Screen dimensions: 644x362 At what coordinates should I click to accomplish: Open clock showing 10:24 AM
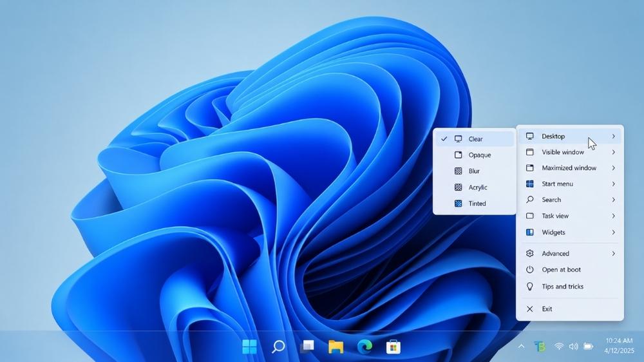(x=619, y=345)
